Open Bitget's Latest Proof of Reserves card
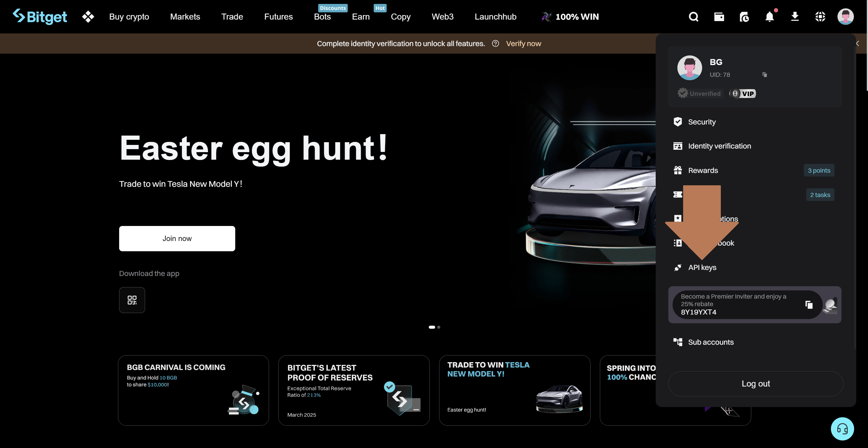The image size is (868, 448). tap(354, 390)
